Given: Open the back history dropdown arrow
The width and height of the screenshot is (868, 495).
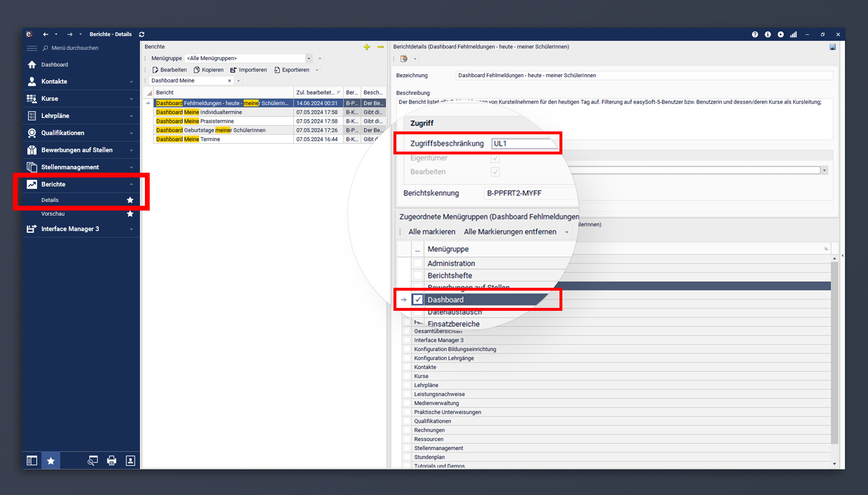Looking at the screenshot, I should pos(56,35).
